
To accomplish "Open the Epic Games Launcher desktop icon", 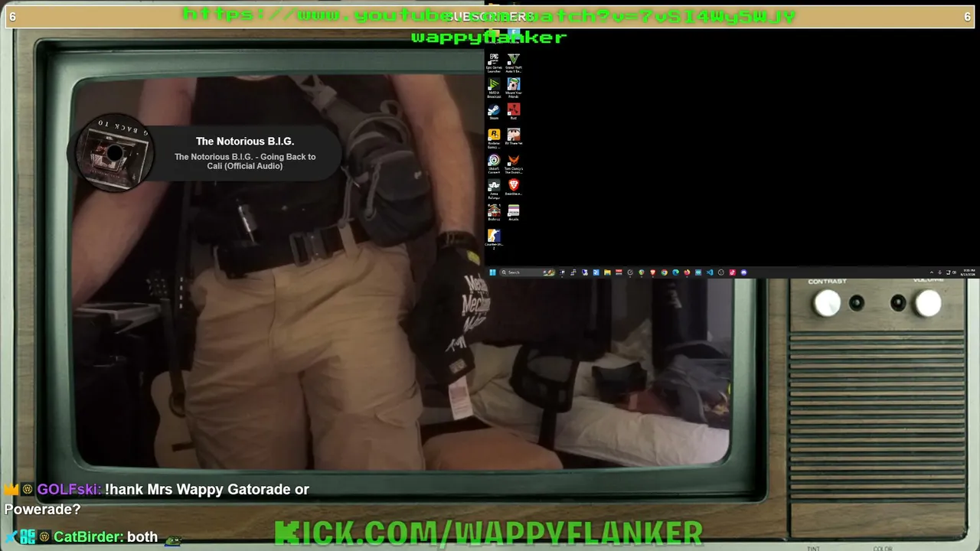I will (494, 62).
